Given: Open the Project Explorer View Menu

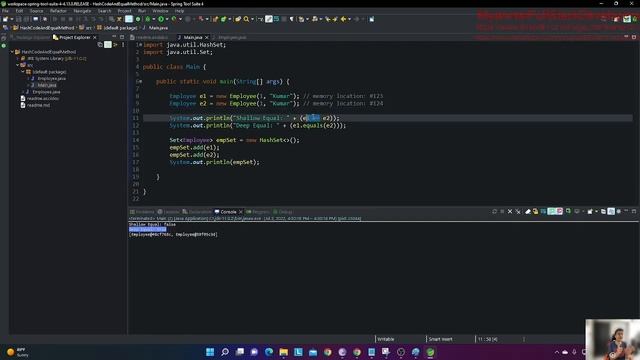Looking at the screenshot, I should pos(123,44).
